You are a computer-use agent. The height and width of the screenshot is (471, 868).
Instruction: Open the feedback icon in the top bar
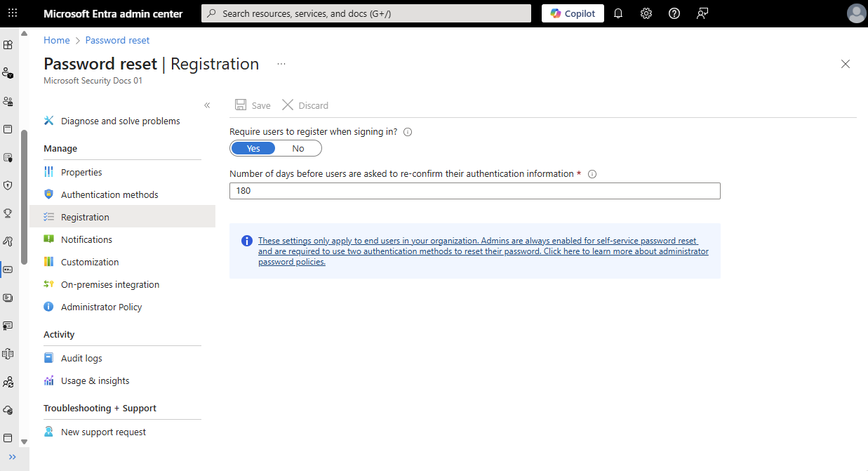click(x=702, y=13)
